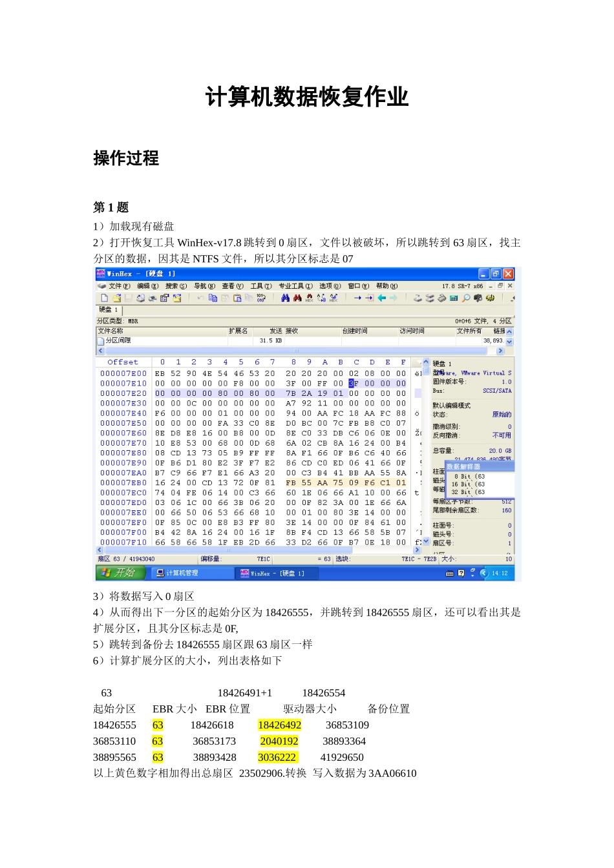Click the Calculator toolbar icon

pyautogui.click(x=453, y=298)
